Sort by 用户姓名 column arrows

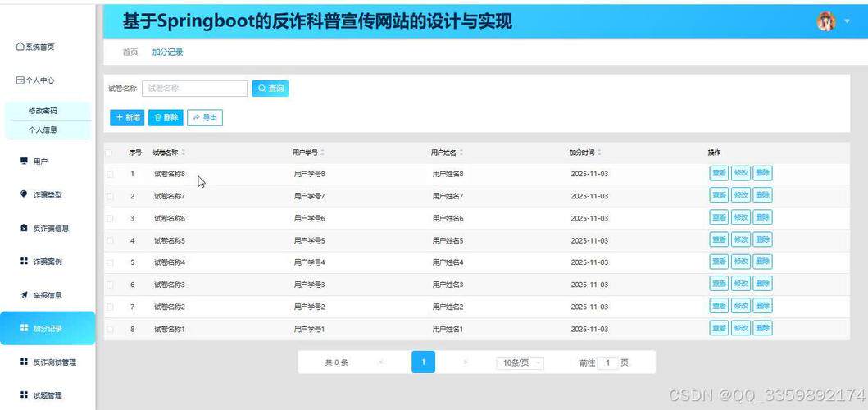click(x=461, y=153)
